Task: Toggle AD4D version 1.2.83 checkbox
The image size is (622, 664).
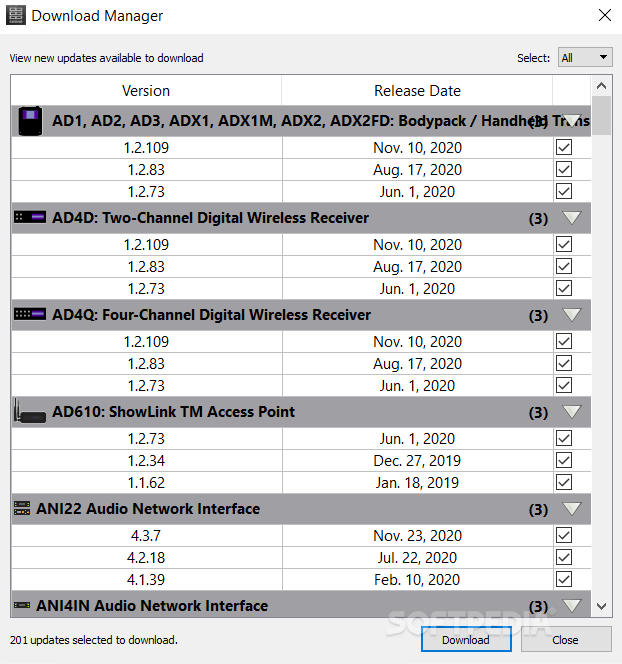Action: coord(564,266)
